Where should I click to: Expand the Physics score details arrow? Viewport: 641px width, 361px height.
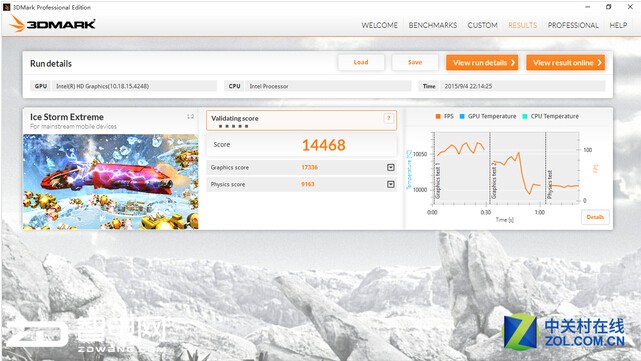click(x=391, y=184)
